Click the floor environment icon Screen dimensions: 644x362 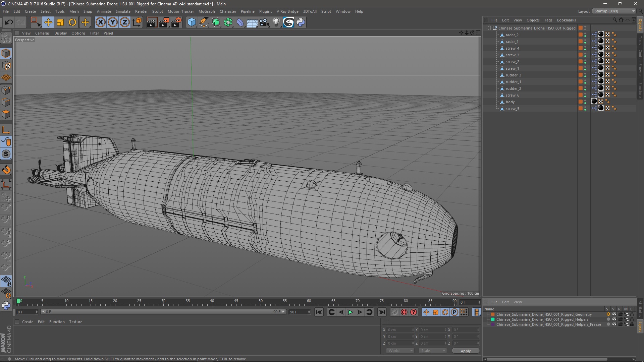coord(252,22)
